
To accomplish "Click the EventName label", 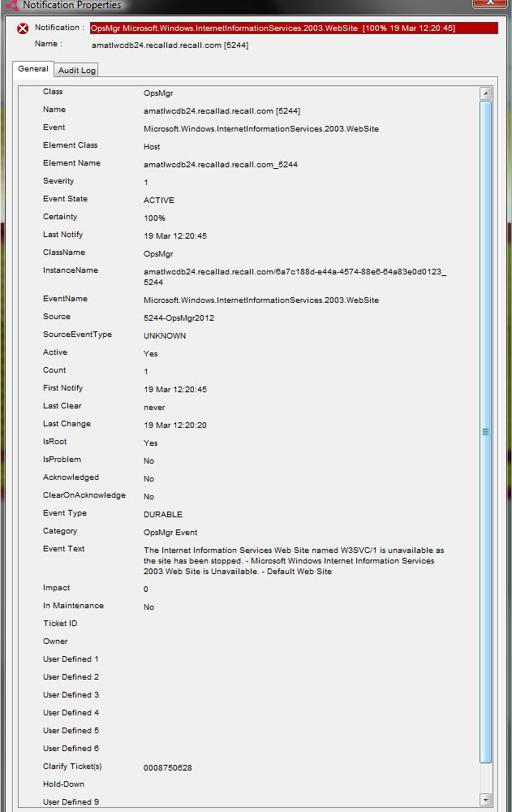I will [x=65, y=298].
